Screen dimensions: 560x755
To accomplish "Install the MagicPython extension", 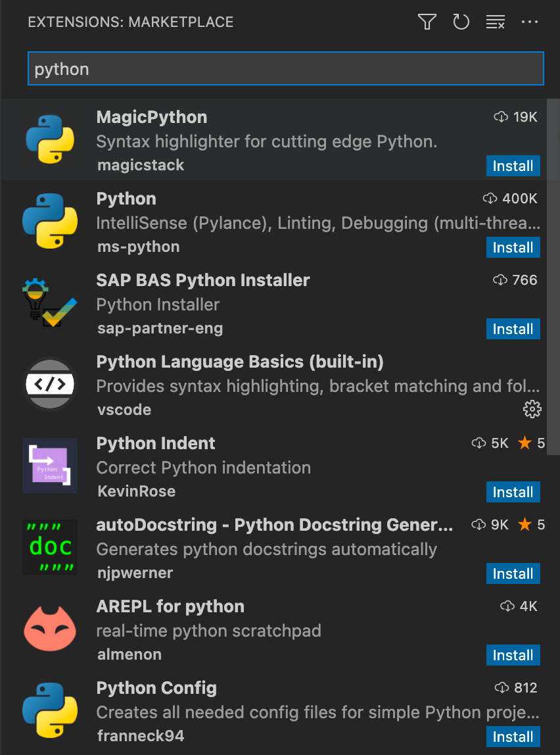I will pyautogui.click(x=513, y=166).
